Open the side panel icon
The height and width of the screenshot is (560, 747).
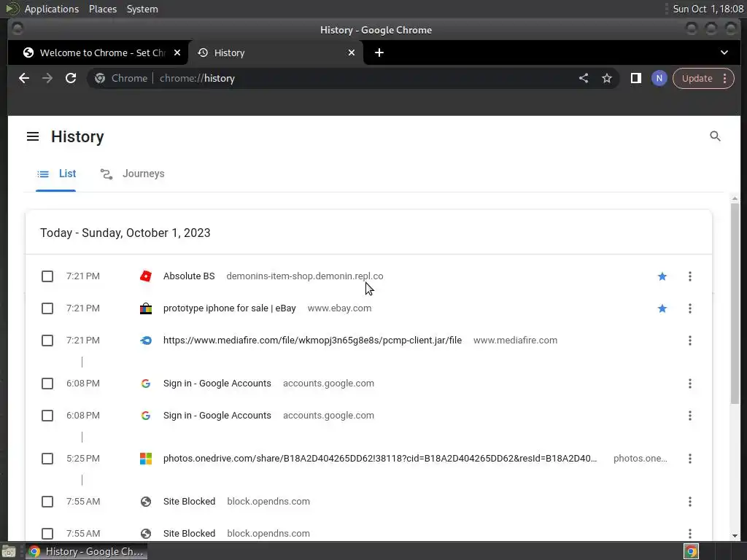click(x=635, y=78)
